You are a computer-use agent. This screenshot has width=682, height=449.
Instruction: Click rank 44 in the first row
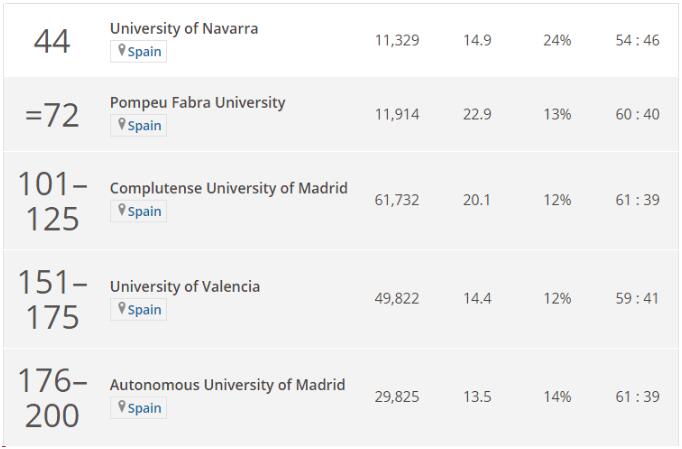(52, 41)
